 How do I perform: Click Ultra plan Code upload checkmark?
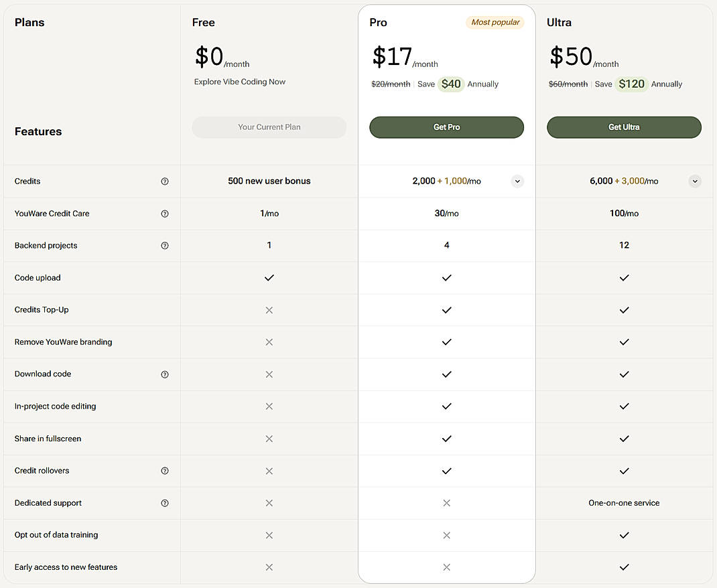pyautogui.click(x=624, y=278)
